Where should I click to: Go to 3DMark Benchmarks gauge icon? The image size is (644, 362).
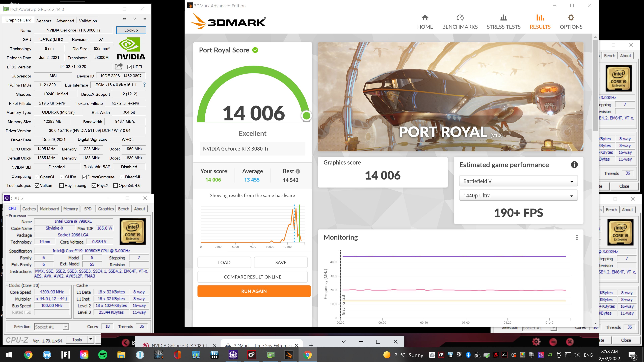coord(460,18)
